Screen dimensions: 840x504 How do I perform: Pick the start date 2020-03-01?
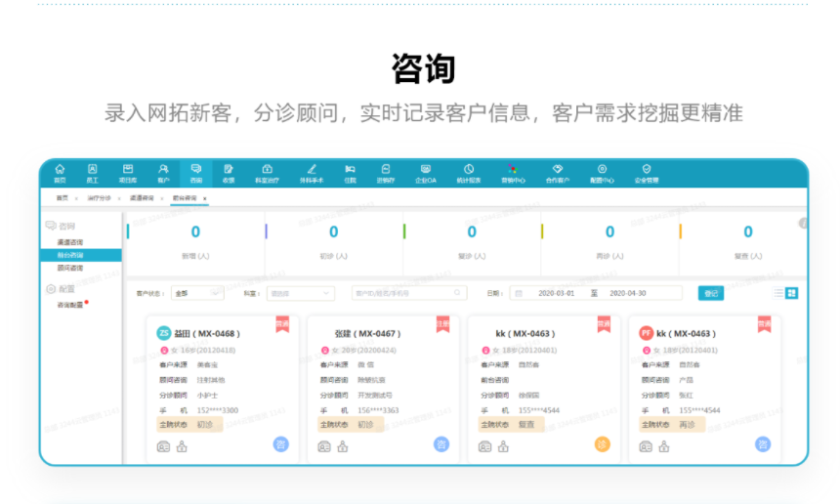tap(556, 293)
